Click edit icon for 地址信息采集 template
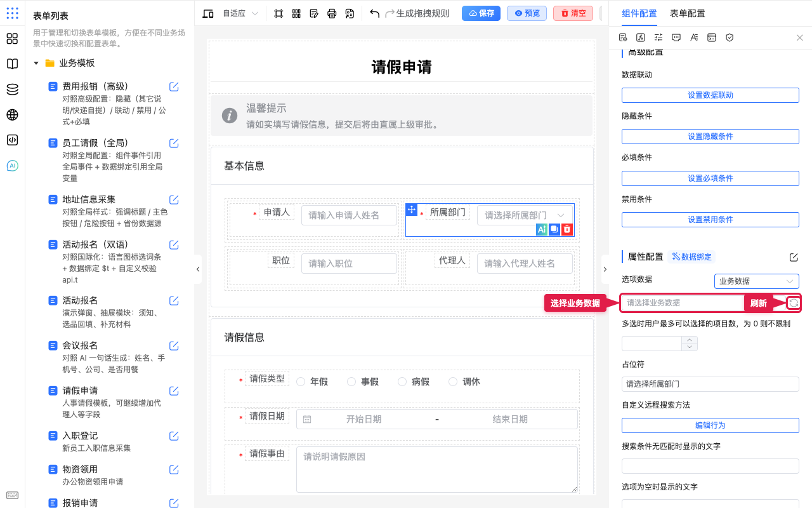The image size is (812, 508). pos(174,200)
